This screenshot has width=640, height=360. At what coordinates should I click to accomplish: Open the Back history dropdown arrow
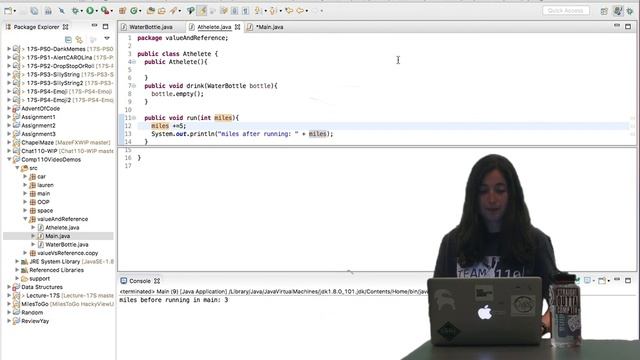coord(307,11)
